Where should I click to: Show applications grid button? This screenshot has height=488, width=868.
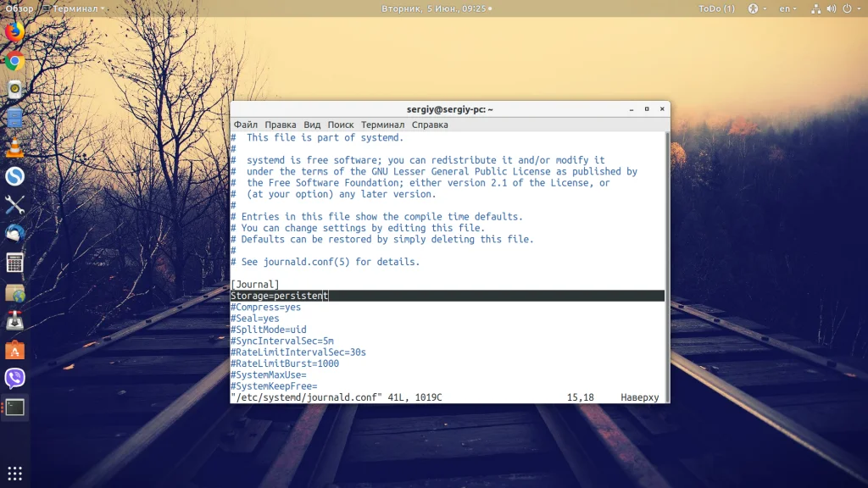click(x=14, y=473)
